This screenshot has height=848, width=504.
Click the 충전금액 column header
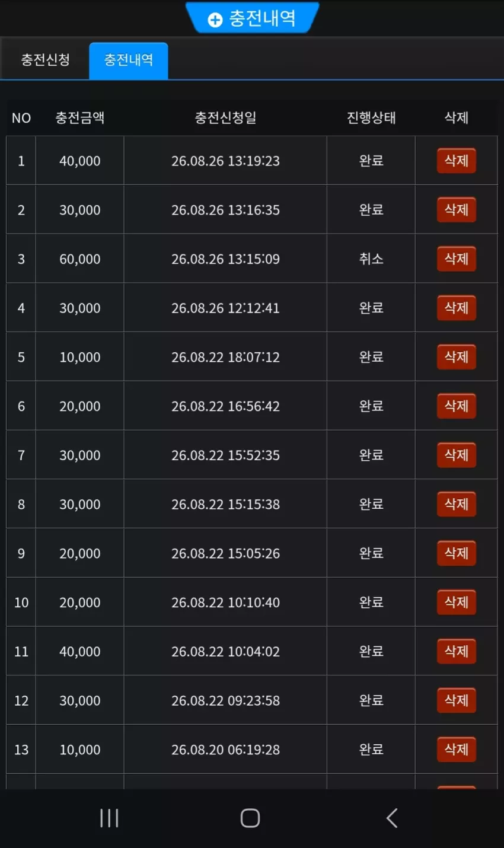80,117
